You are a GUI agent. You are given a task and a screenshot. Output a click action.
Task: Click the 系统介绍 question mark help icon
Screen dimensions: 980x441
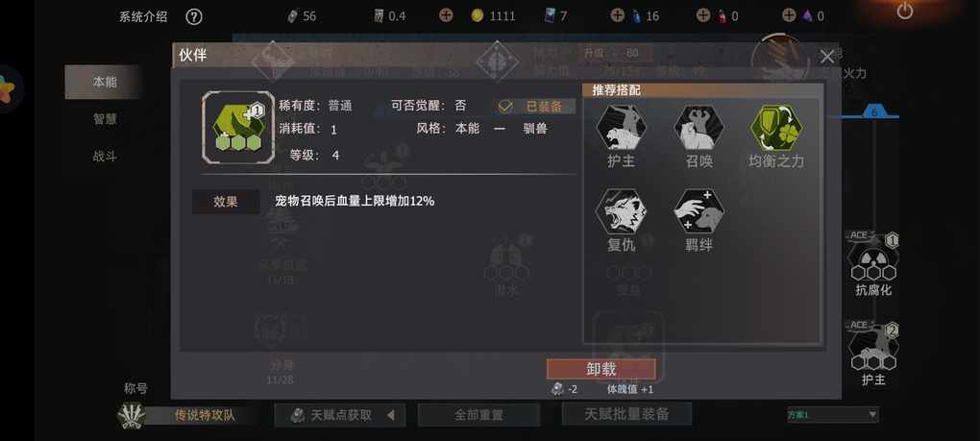pos(194,17)
